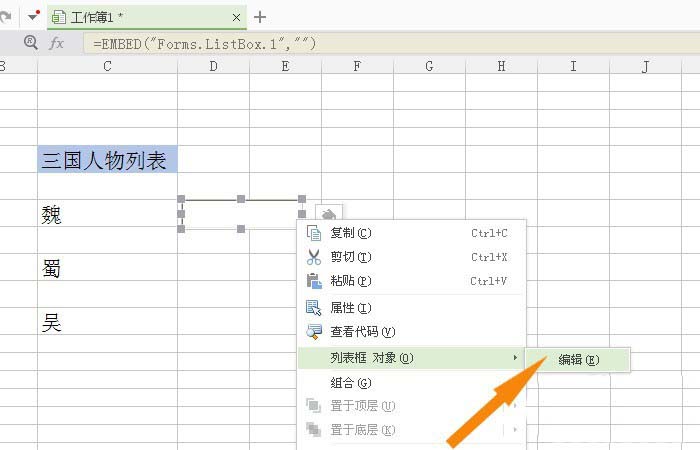Click the View Code (查看代码) icon

(x=314, y=332)
